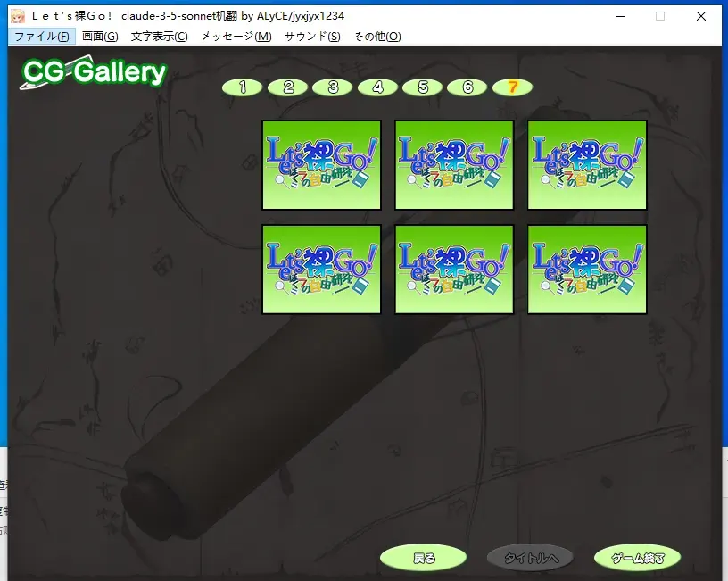The height and width of the screenshot is (581, 728).
Task: Open top-right CG thumbnail
Action: [587, 165]
